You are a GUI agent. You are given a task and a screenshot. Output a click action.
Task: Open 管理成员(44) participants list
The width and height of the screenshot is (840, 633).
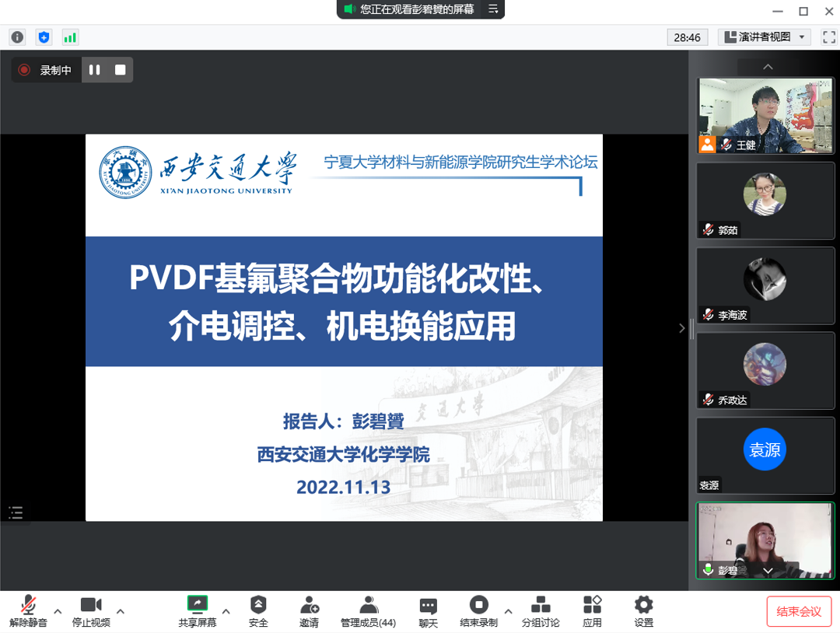click(x=368, y=611)
